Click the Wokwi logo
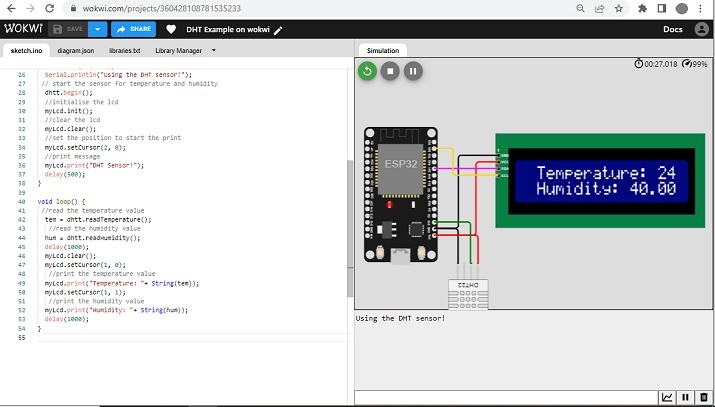The width and height of the screenshot is (715, 407). [x=23, y=29]
